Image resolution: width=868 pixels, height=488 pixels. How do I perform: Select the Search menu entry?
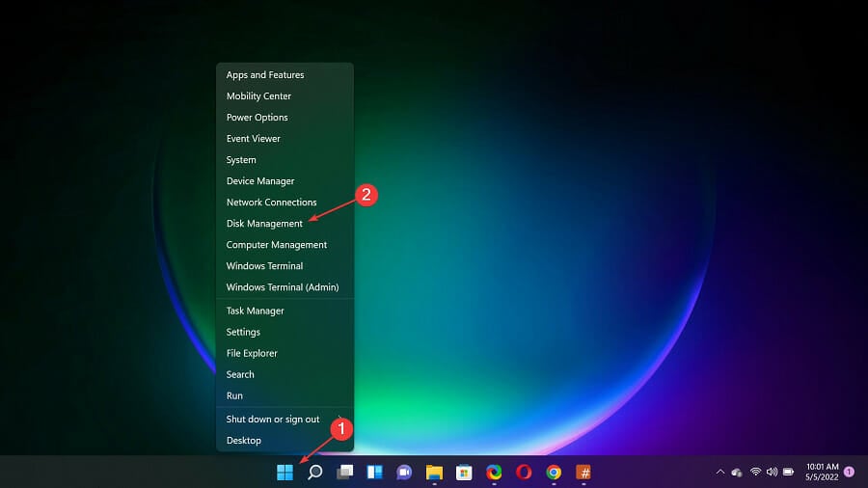coord(285,374)
